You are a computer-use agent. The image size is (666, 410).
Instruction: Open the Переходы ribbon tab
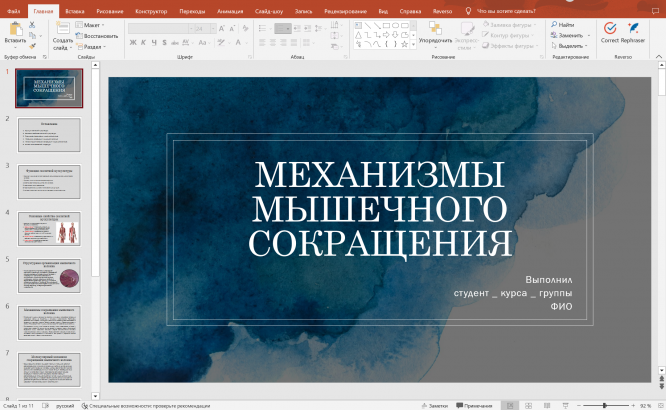coord(192,10)
